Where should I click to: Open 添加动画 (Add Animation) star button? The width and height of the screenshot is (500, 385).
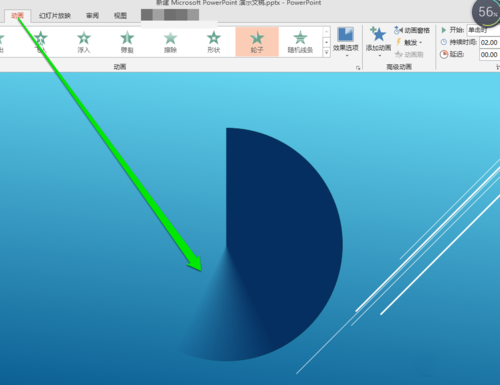pos(378,41)
